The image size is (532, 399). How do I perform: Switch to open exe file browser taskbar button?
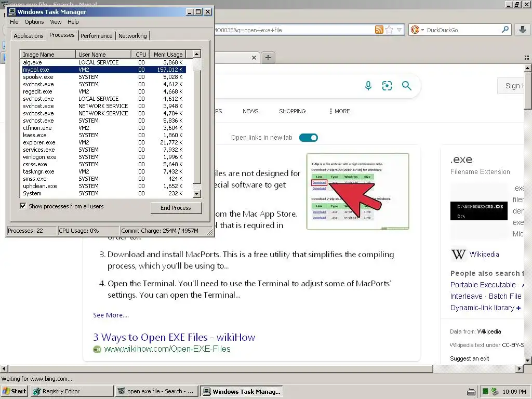[156, 392]
